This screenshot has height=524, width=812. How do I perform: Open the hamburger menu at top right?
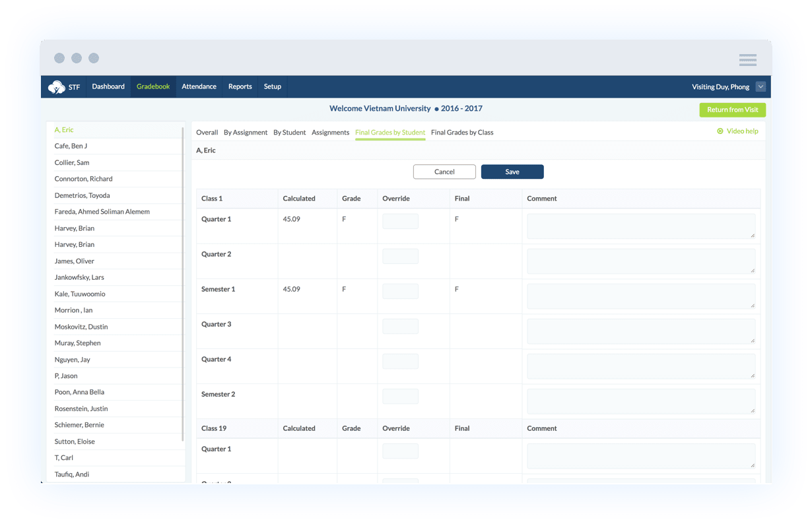click(748, 59)
